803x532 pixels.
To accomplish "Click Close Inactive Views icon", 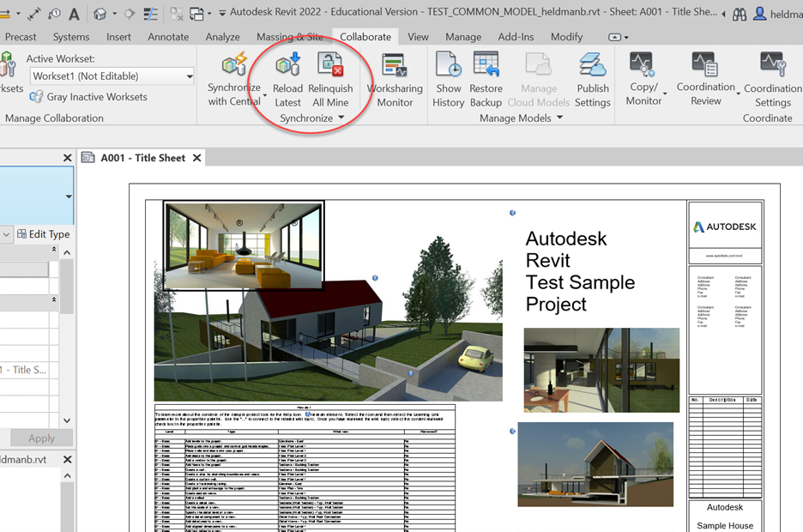I will [x=177, y=14].
